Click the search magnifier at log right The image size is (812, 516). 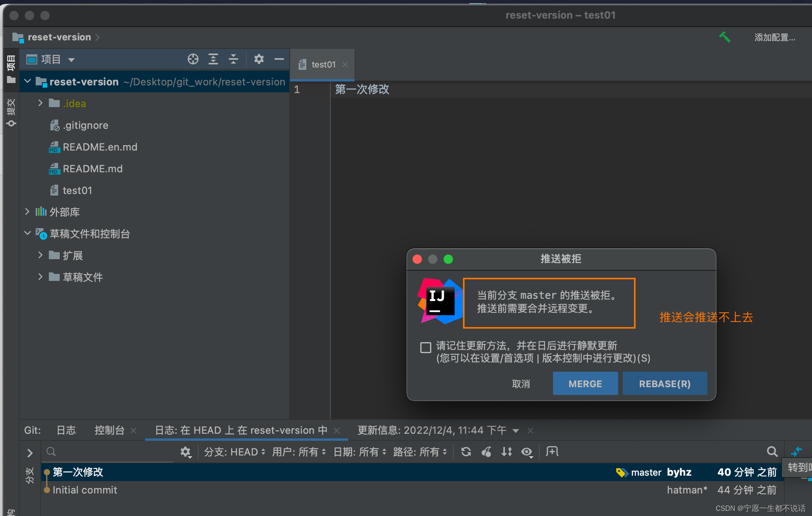(772, 452)
